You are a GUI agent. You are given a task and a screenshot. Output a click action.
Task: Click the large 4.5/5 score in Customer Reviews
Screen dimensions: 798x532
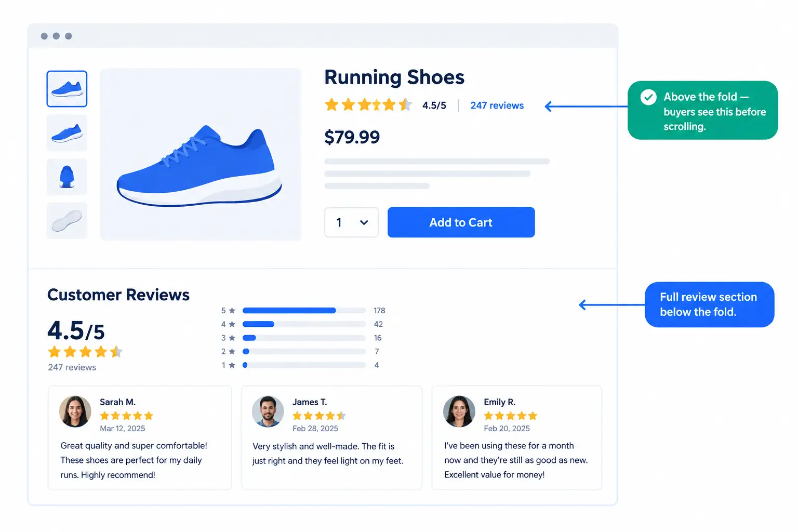76,330
